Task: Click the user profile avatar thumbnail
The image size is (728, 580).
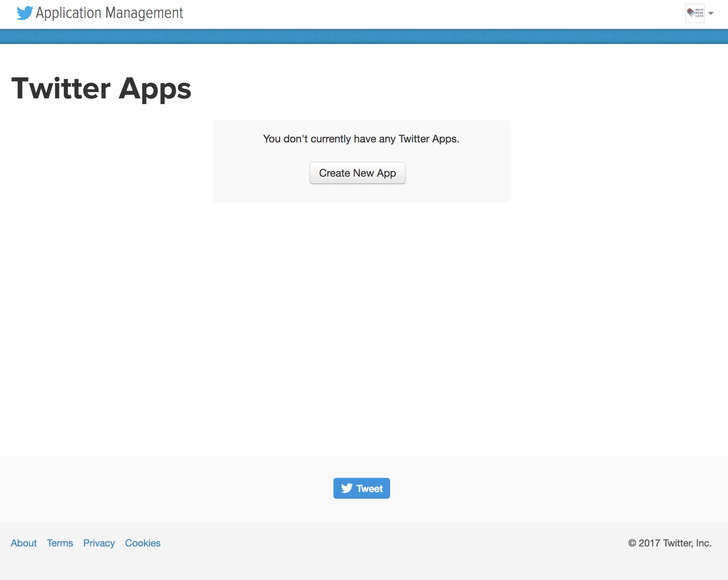Action: point(695,13)
